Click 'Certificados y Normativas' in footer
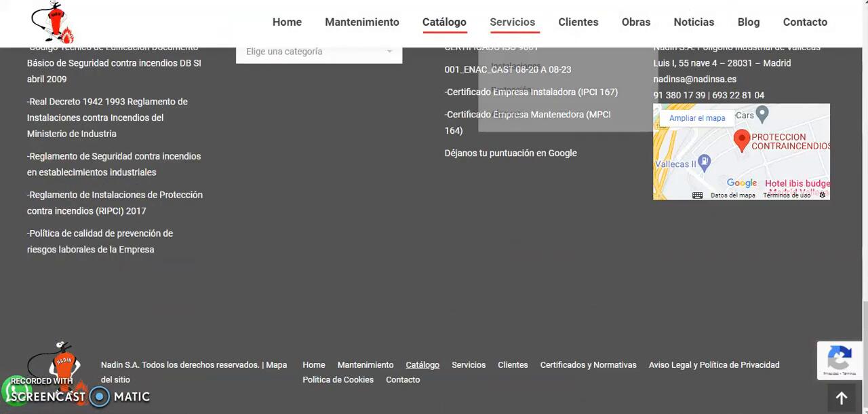868x414 pixels. pos(588,365)
